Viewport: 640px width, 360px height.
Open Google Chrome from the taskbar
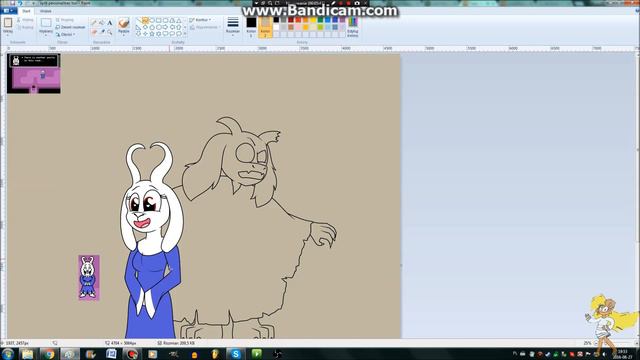pyautogui.click(x=49, y=354)
